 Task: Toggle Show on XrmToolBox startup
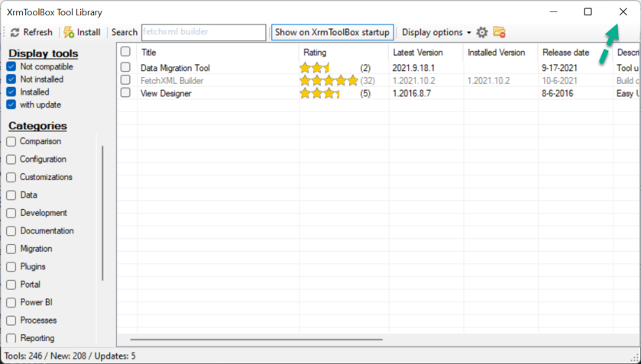tap(332, 32)
